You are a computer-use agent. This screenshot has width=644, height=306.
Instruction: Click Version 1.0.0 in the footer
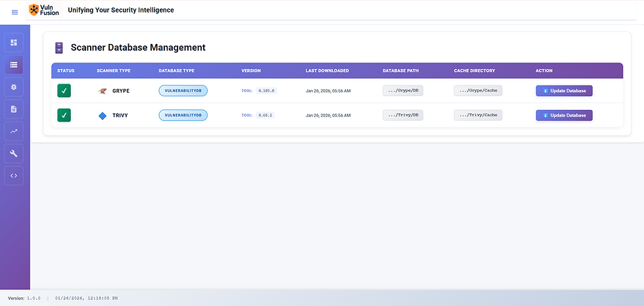pos(24,297)
